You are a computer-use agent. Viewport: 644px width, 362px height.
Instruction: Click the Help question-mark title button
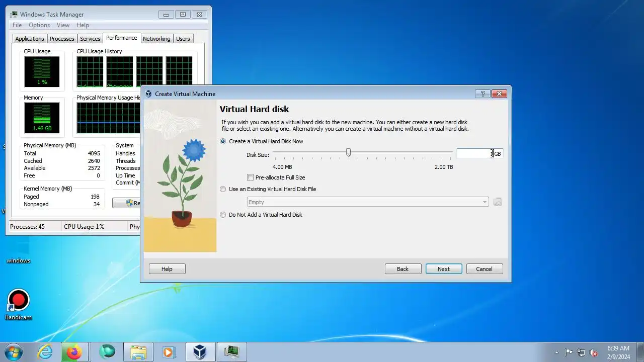coord(482,94)
